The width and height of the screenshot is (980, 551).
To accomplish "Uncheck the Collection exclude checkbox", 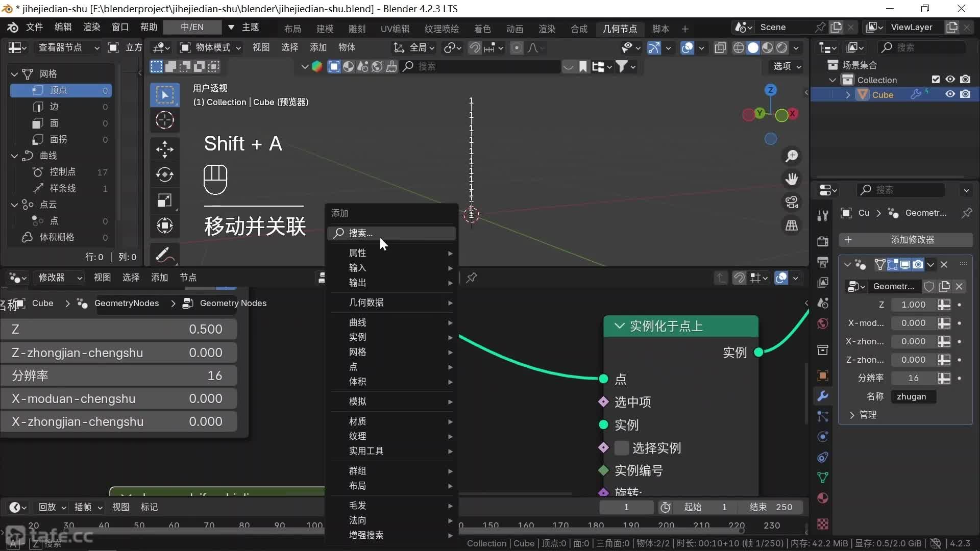I will point(936,80).
